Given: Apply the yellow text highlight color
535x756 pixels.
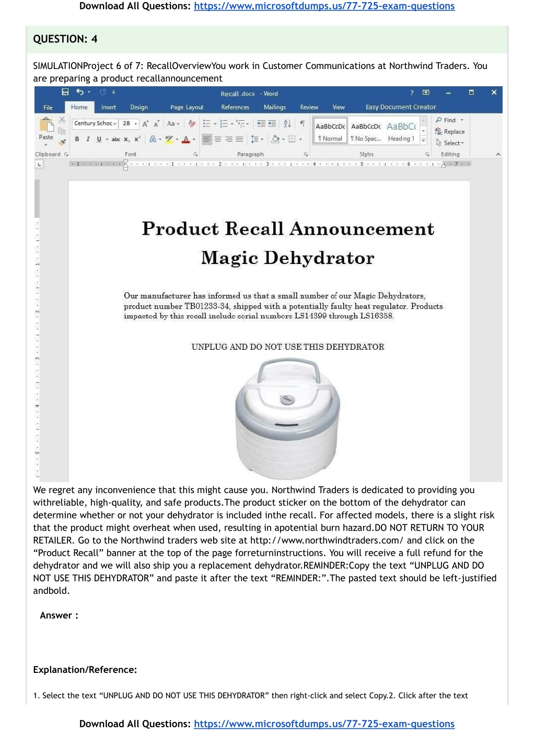Looking at the screenshot, I should pyautogui.click(x=169, y=139).
